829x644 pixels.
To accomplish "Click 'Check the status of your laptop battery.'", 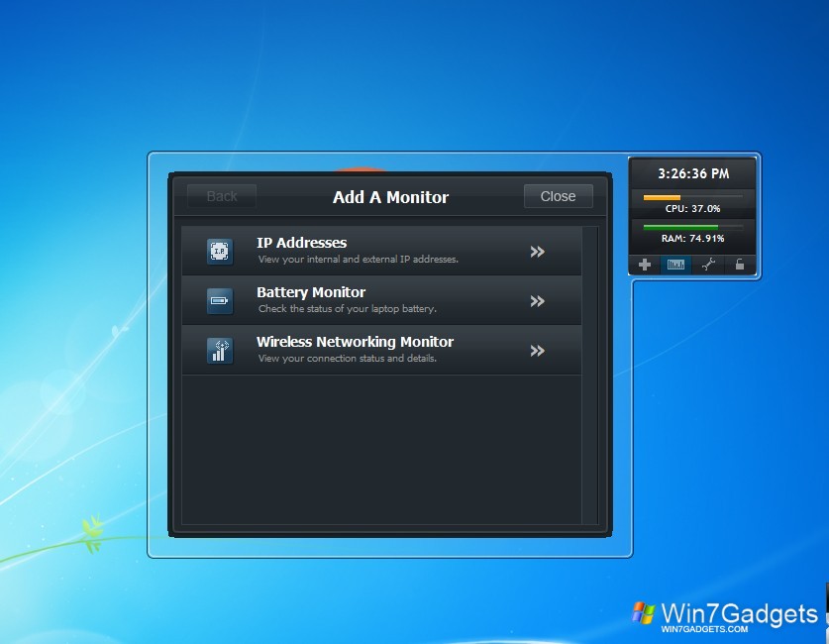I will (x=348, y=309).
